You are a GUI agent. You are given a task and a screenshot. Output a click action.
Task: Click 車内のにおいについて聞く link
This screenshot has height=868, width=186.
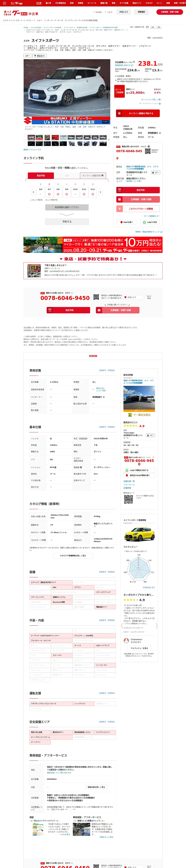101,390
